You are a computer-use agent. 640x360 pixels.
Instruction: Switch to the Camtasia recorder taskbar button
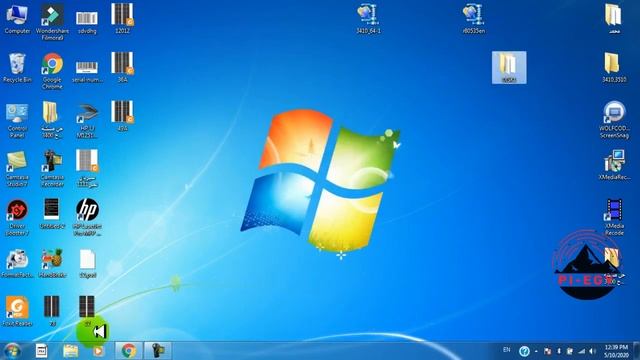[158, 351]
